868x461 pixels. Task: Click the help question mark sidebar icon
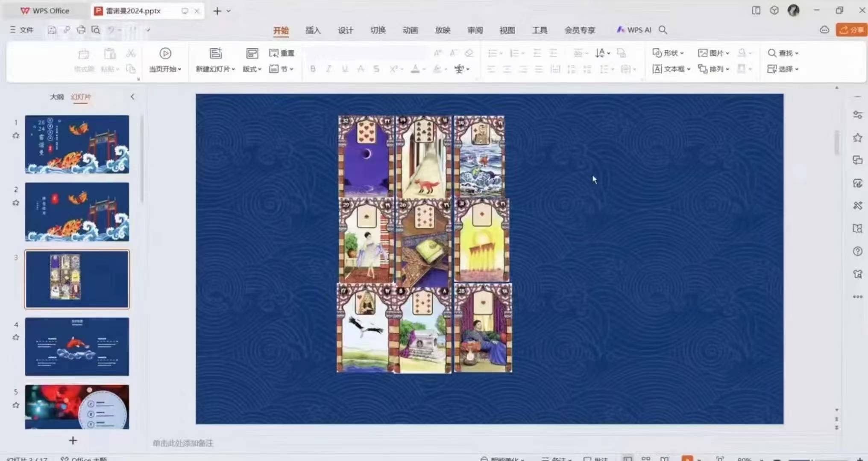pyautogui.click(x=857, y=251)
